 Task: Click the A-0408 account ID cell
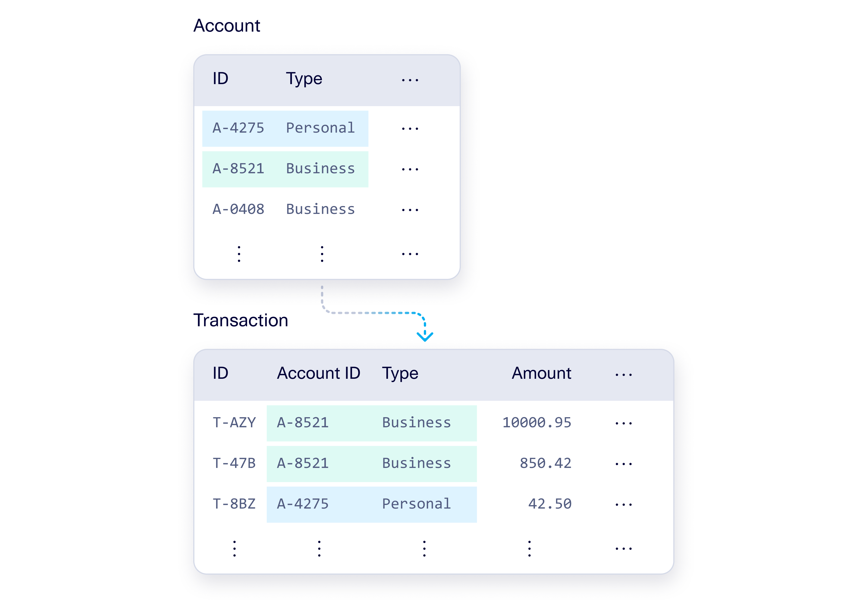point(238,209)
